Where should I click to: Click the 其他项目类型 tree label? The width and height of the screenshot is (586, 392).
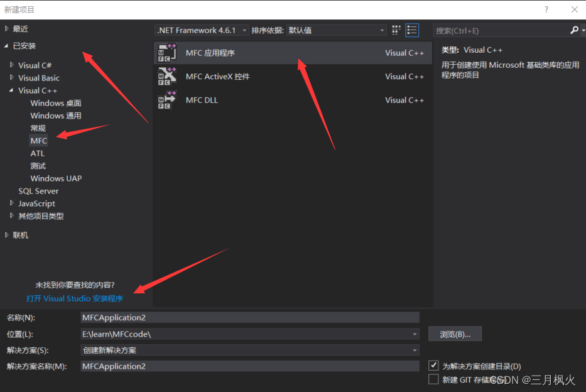[x=41, y=216]
